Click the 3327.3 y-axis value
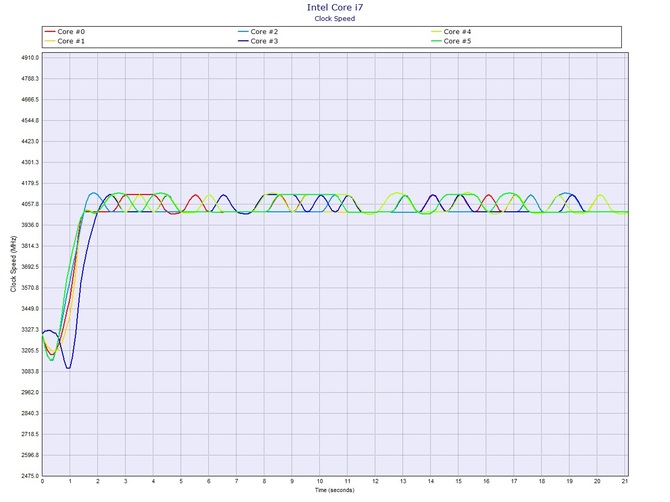 [30, 329]
